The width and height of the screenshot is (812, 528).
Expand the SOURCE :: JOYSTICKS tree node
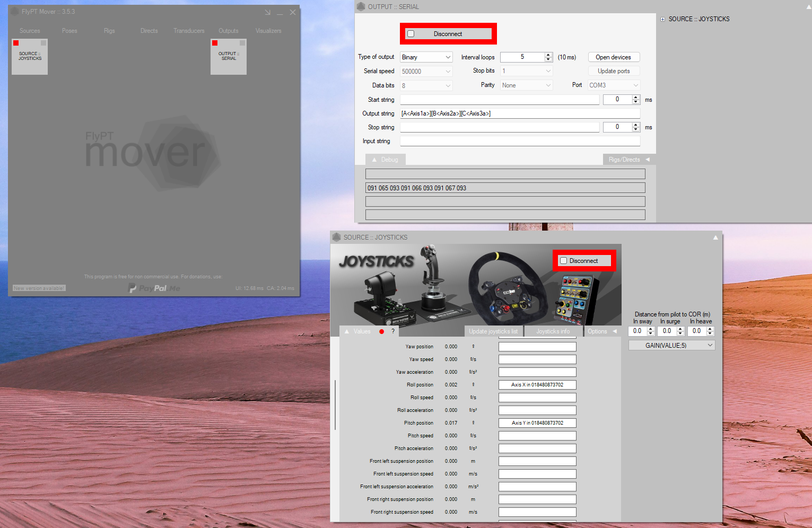pos(662,19)
